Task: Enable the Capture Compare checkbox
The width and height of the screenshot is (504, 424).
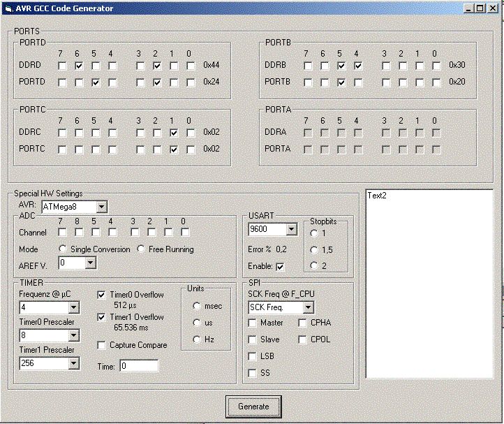Action: click(x=102, y=345)
